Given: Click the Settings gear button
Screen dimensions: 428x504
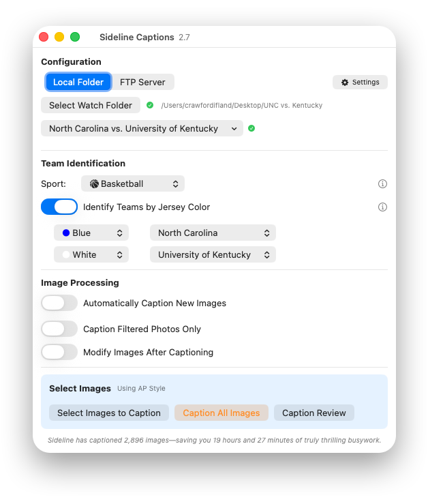Looking at the screenshot, I should [360, 83].
